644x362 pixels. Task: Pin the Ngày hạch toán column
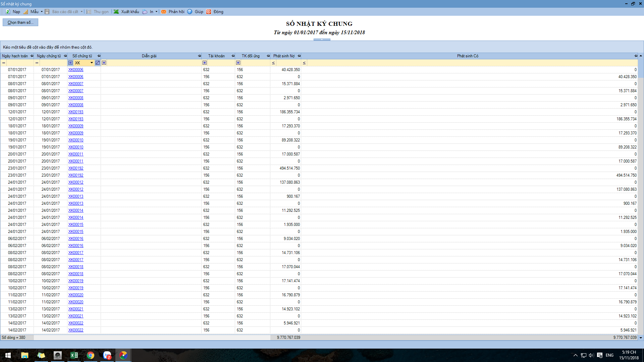(x=32, y=56)
